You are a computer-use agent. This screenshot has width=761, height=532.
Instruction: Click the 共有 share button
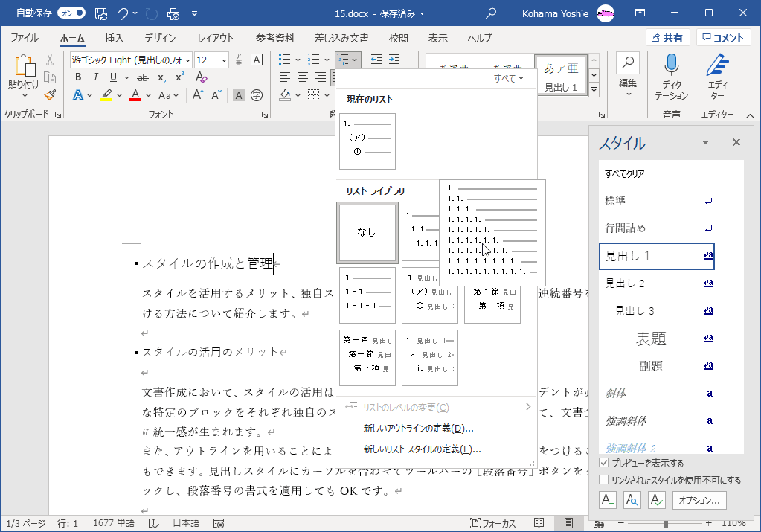tap(667, 38)
